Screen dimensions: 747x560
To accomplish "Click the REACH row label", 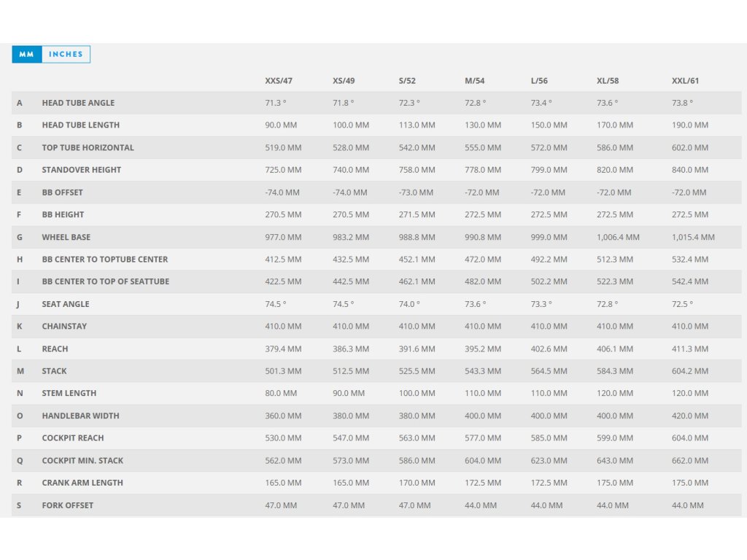I will pyautogui.click(x=55, y=349).
